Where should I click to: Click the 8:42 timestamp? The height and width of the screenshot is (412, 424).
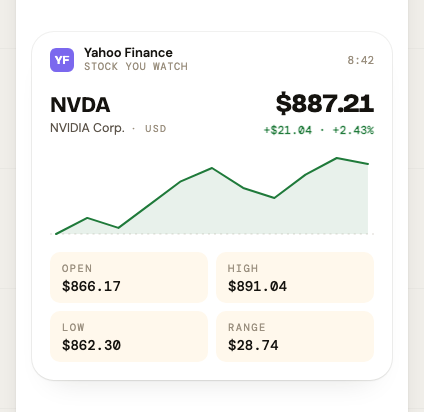[x=361, y=60]
